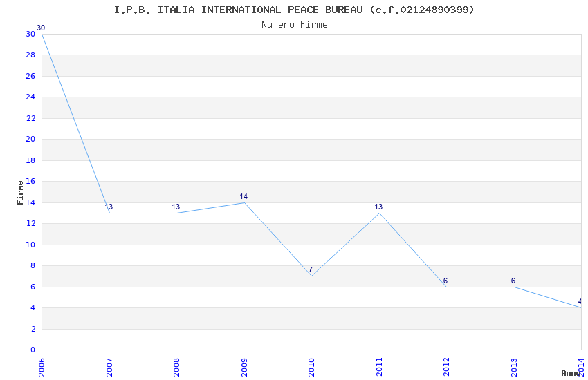Image resolution: width=588 pixels, height=380 pixels.
Task: Click the y-axis tick value 16
Action: (30, 181)
